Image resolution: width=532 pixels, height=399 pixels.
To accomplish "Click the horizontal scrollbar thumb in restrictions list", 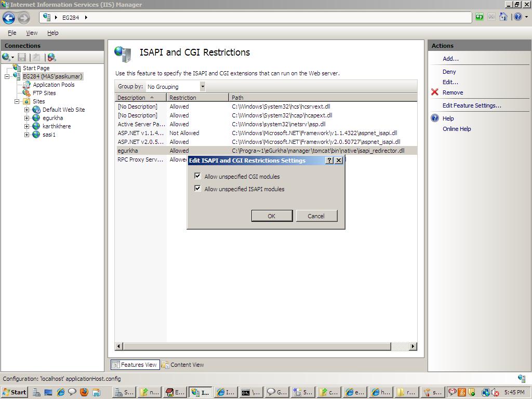I will pyautogui.click(x=257, y=347).
